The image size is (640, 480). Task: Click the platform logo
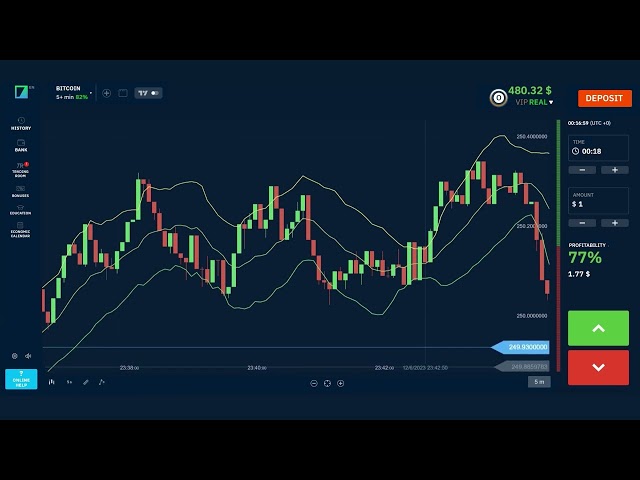22,92
